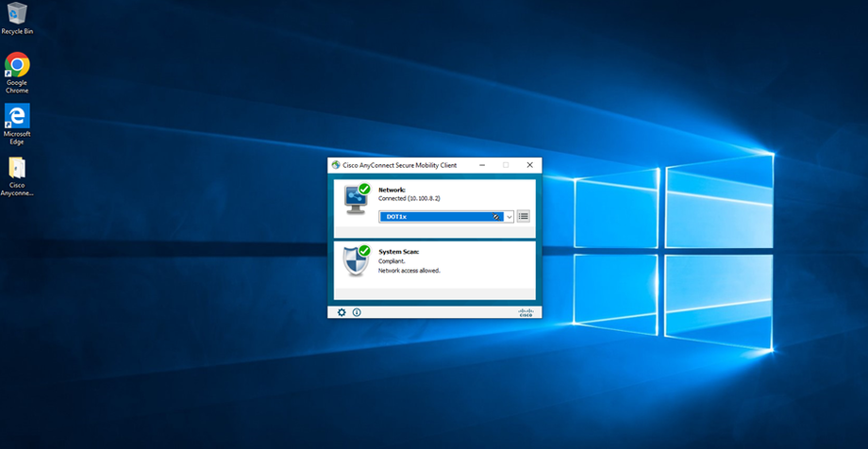Click the "Network:" heading
Image resolution: width=868 pixels, height=449 pixels.
[392, 190]
